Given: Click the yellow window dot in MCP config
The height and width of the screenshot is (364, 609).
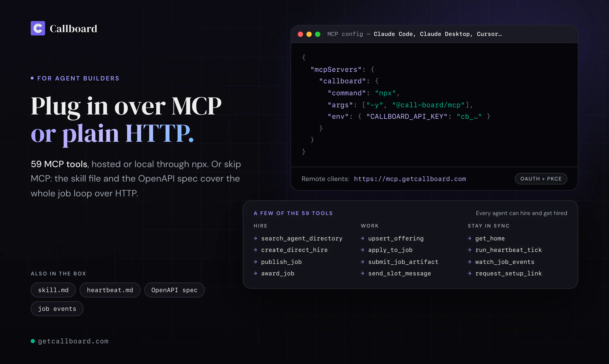Looking at the screenshot, I should [x=309, y=34].
